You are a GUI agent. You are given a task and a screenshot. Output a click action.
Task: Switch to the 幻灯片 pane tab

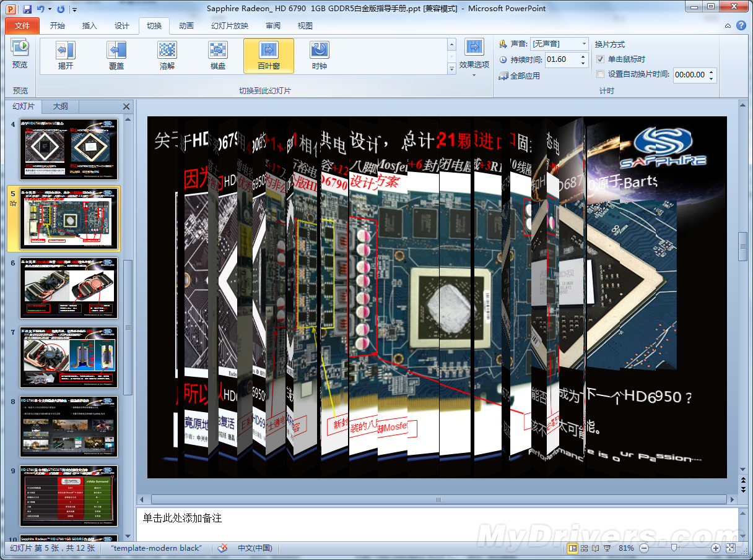coord(24,106)
